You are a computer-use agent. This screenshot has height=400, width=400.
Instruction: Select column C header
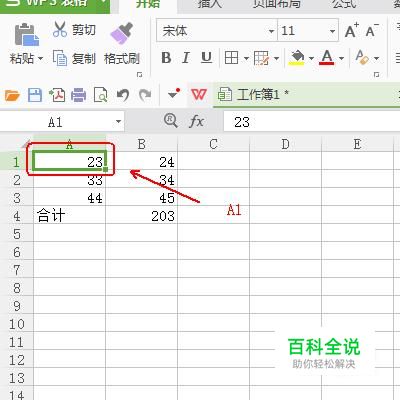tap(213, 144)
